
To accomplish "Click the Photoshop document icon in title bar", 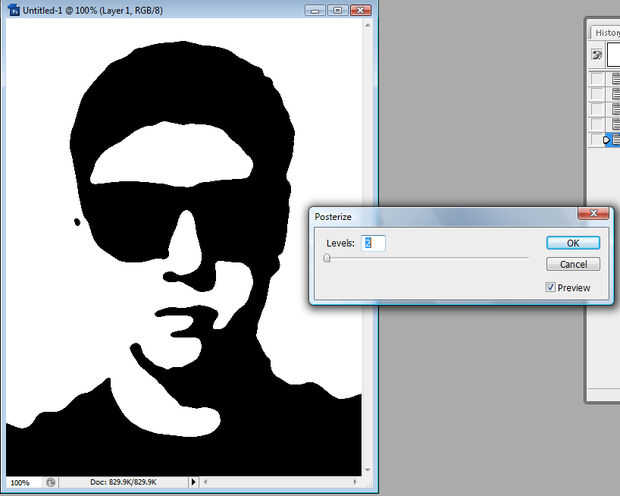I will (13, 10).
